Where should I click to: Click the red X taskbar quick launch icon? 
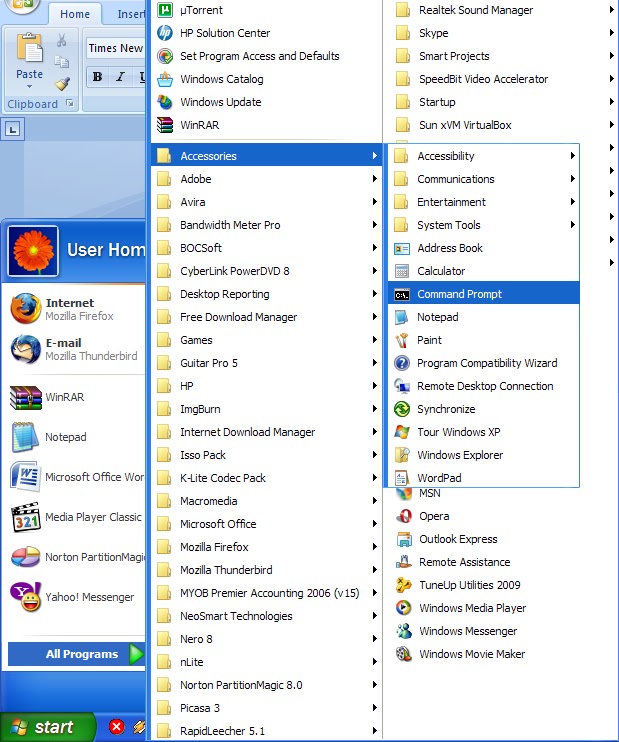pos(117,726)
